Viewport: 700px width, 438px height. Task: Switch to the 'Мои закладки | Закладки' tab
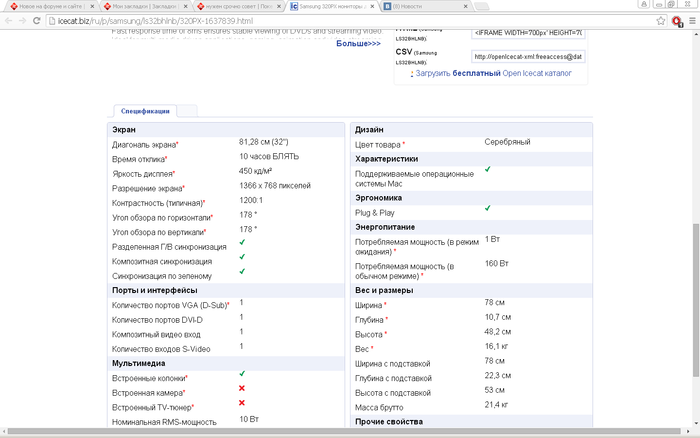tap(146, 7)
